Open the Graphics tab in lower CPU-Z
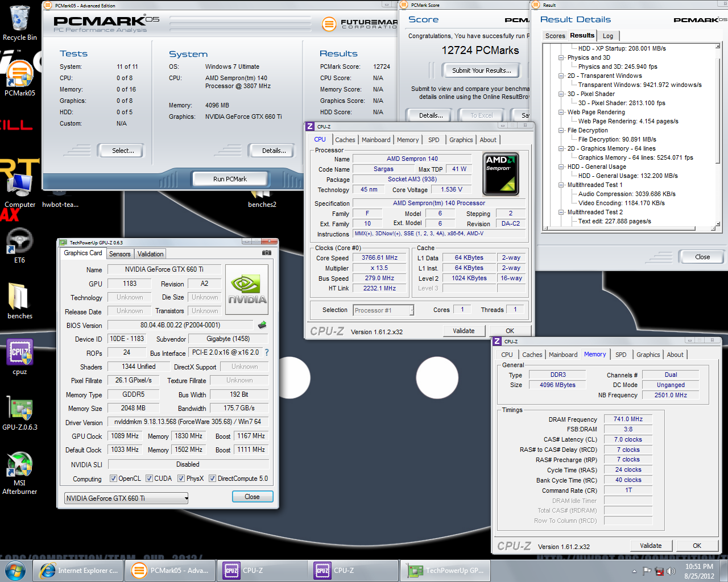 pos(648,355)
